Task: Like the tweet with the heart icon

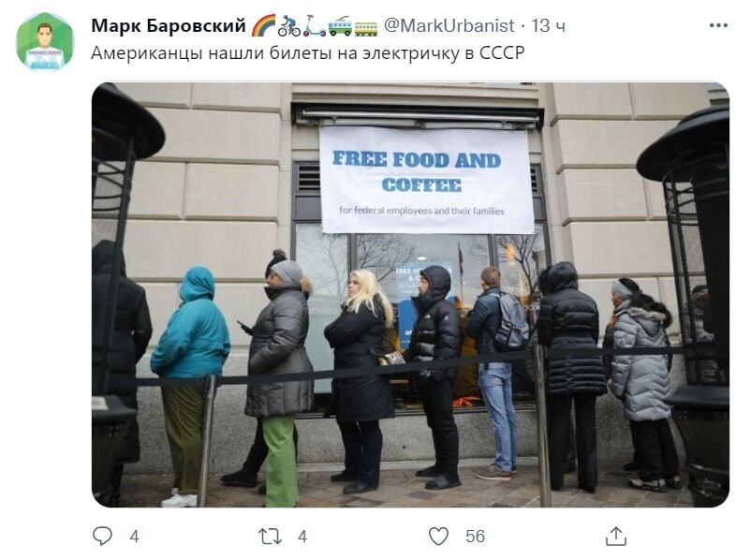Action: pos(438,536)
